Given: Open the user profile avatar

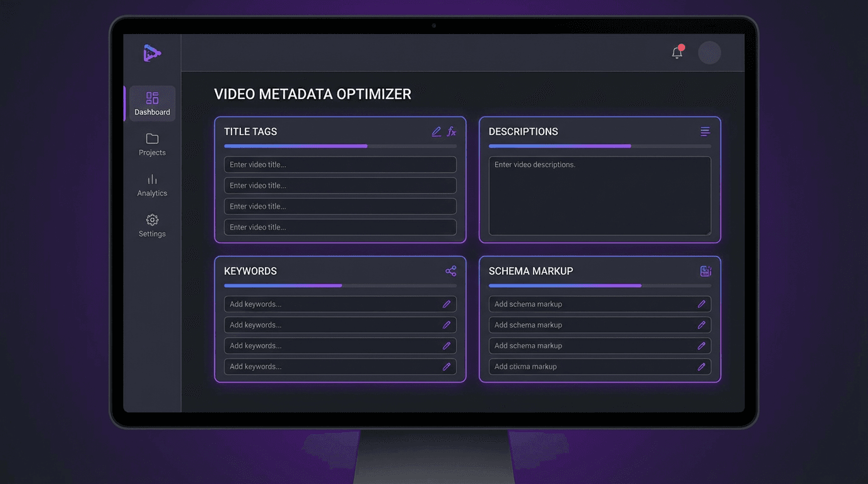Looking at the screenshot, I should (709, 53).
